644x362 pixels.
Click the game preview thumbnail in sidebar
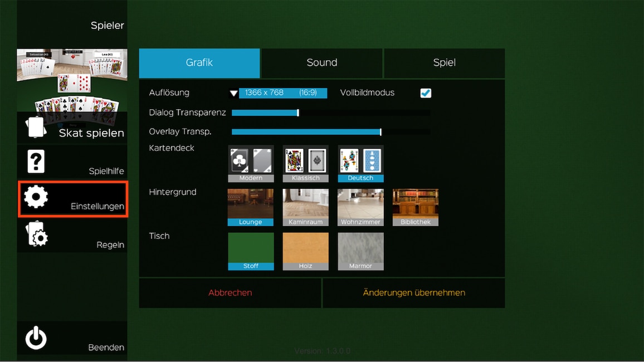click(x=72, y=80)
